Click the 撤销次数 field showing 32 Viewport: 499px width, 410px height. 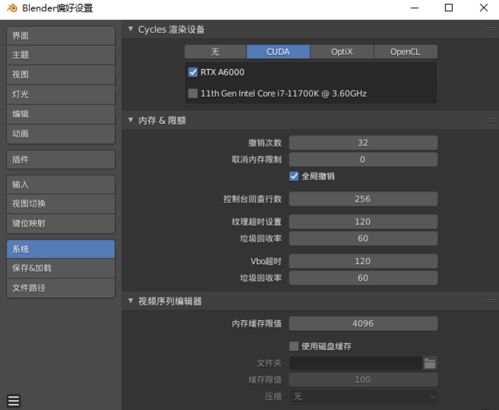coord(363,143)
